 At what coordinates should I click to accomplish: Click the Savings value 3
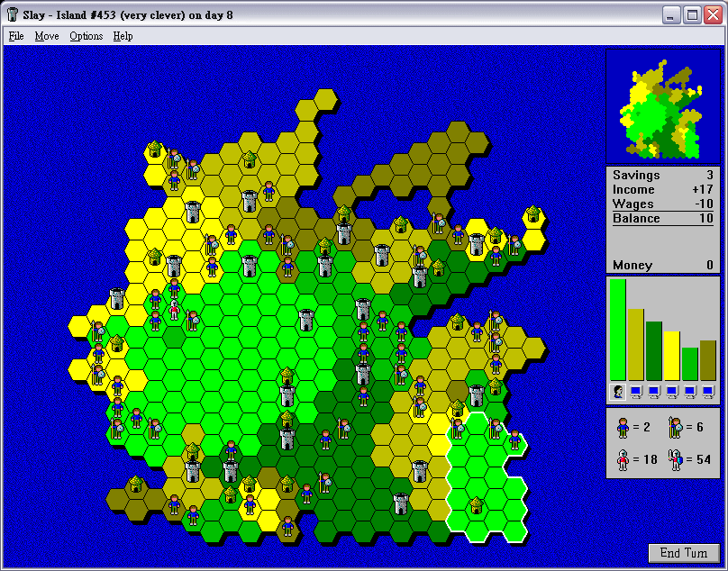709,175
